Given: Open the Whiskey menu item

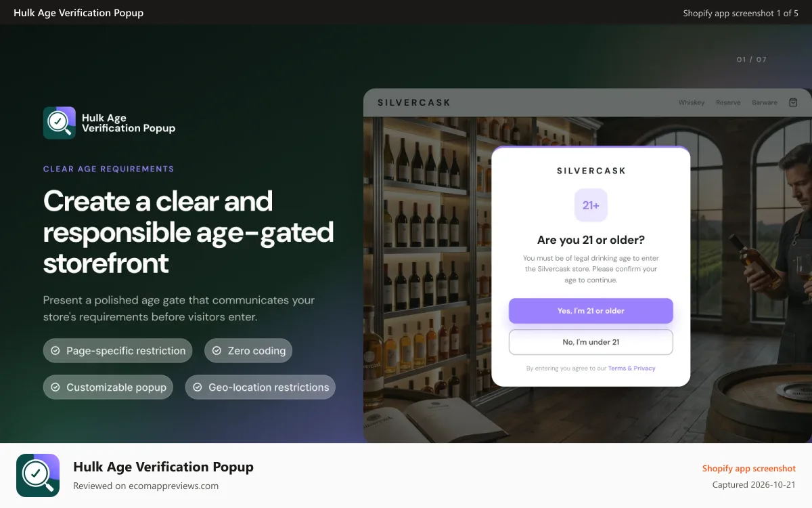Looking at the screenshot, I should pyautogui.click(x=692, y=102).
